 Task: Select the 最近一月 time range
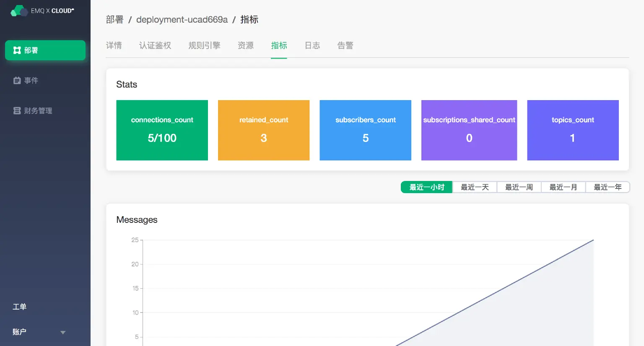coord(563,187)
